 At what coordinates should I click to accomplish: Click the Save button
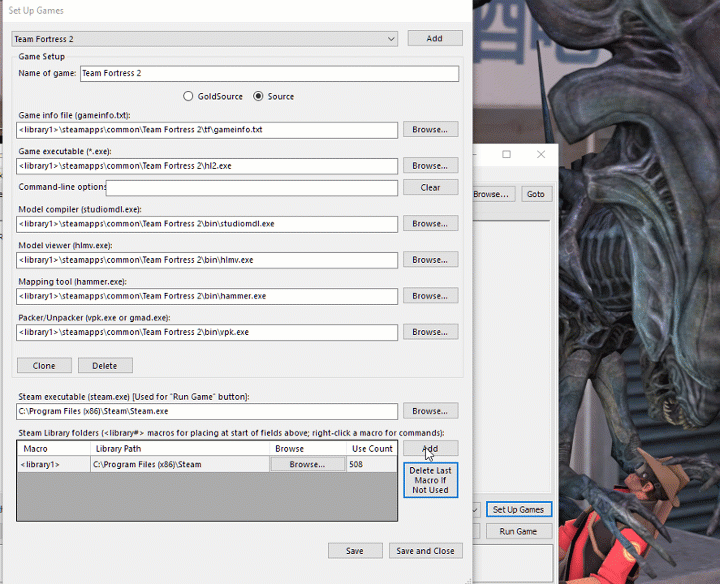coord(355,550)
